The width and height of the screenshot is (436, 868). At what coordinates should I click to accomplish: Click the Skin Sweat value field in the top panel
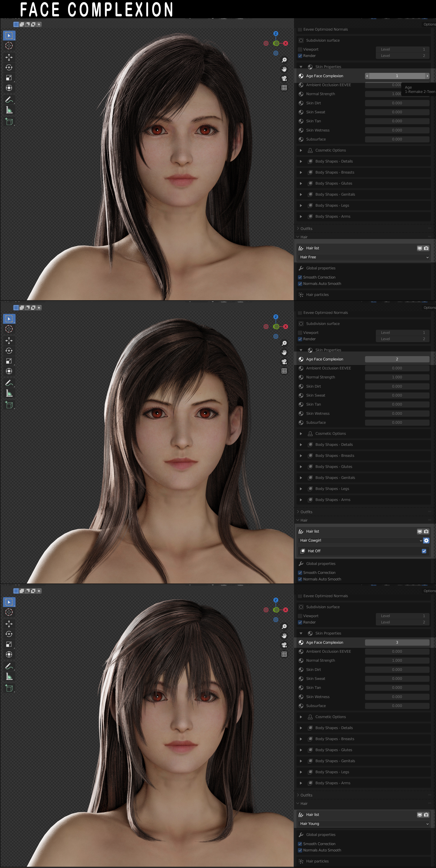pos(397,112)
